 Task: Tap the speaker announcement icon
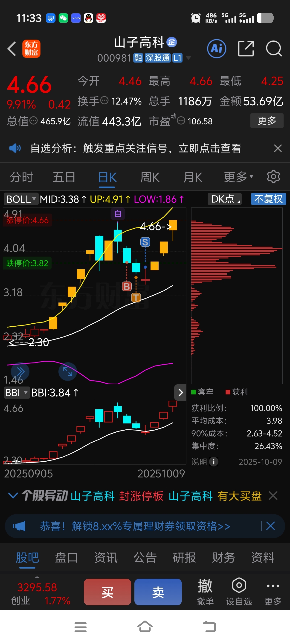[x=15, y=148]
